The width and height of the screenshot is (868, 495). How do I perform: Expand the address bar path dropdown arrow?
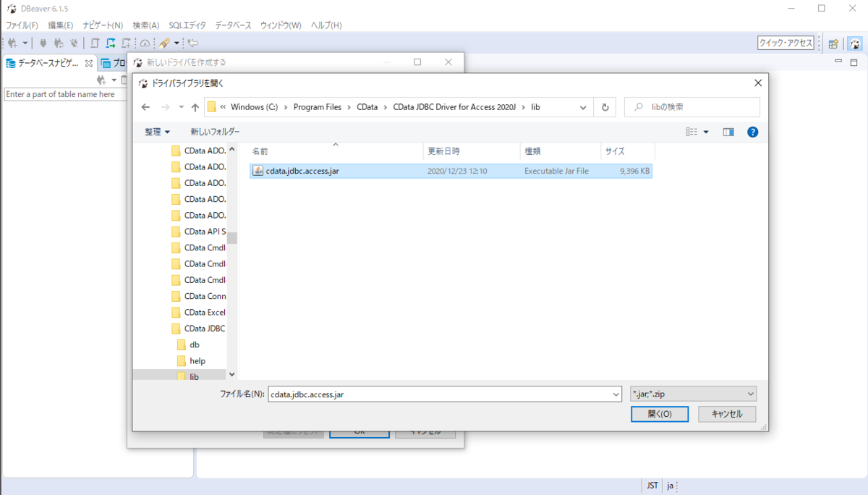click(x=583, y=106)
